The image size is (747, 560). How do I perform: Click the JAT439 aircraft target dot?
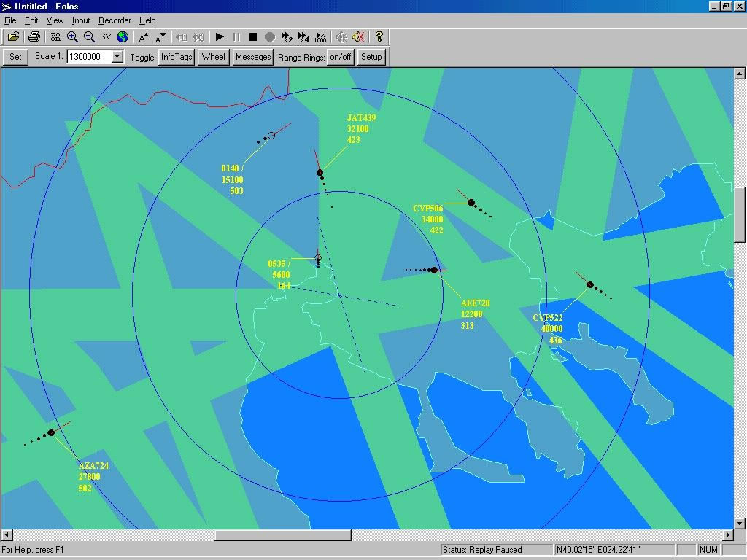pyautogui.click(x=320, y=173)
